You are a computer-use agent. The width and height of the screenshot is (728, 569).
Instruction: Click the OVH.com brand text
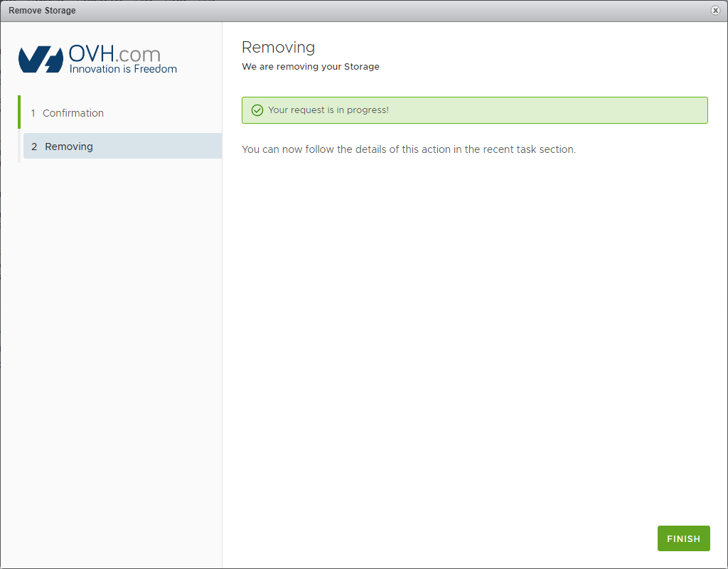[x=114, y=54]
